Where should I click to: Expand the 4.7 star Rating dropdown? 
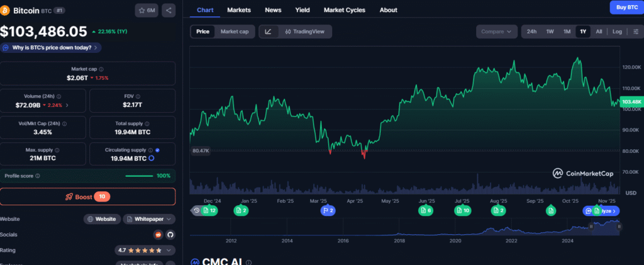click(x=145, y=250)
